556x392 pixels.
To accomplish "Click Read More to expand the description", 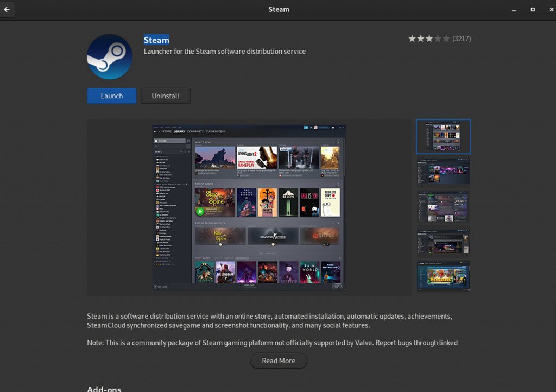I will coord(279,361).
